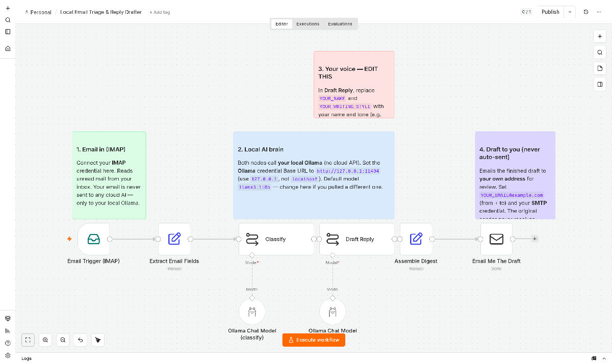The width and height of the screenshot is (612, 364).
Task: Open the three-dots workflow menu
Action: (x=599, y=12)
